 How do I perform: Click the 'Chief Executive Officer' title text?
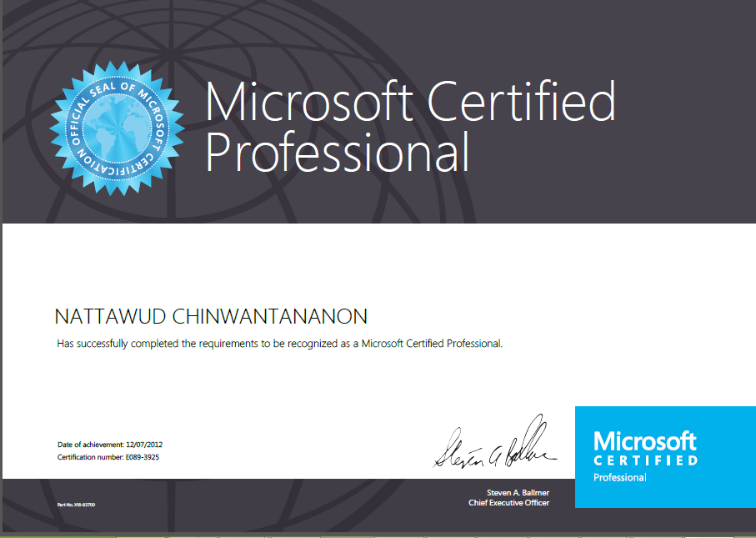tap(508, 503)
